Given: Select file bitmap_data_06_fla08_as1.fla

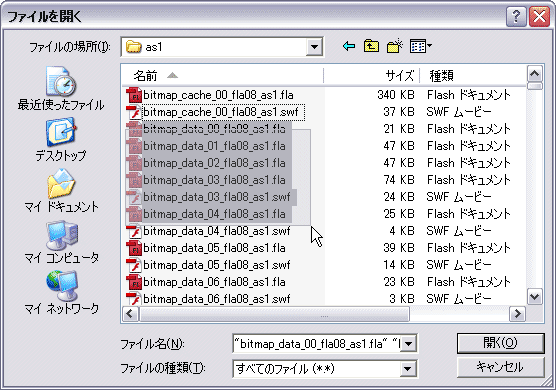Looking at the screenshot, I should [214, 282].
